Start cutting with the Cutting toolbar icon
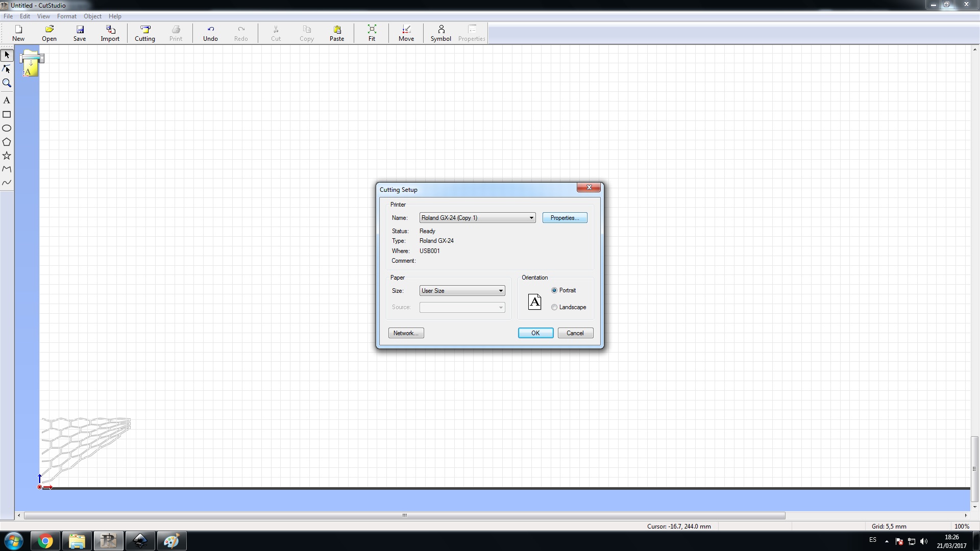Image resolution: width=980 pixels, height=551 pixels. 145,33
